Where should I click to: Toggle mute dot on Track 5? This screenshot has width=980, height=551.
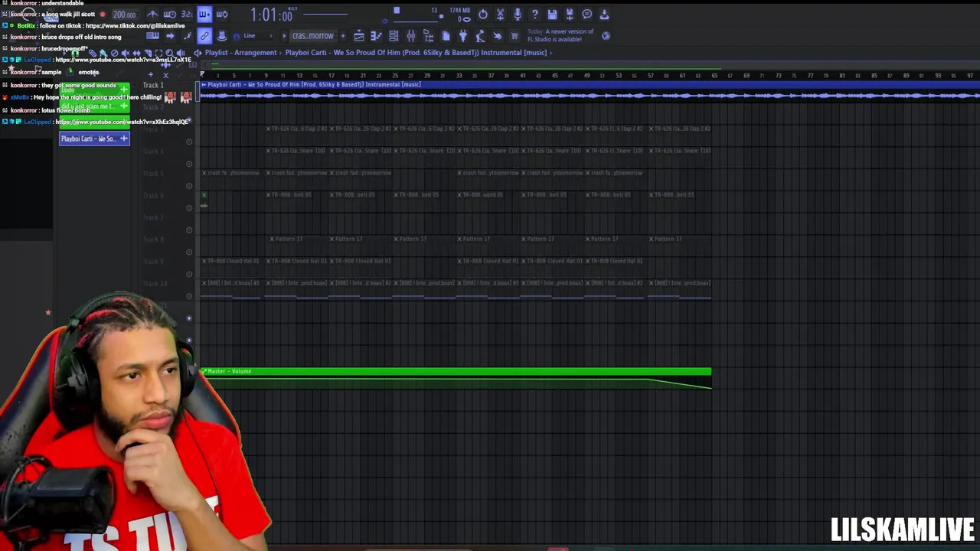189,186
